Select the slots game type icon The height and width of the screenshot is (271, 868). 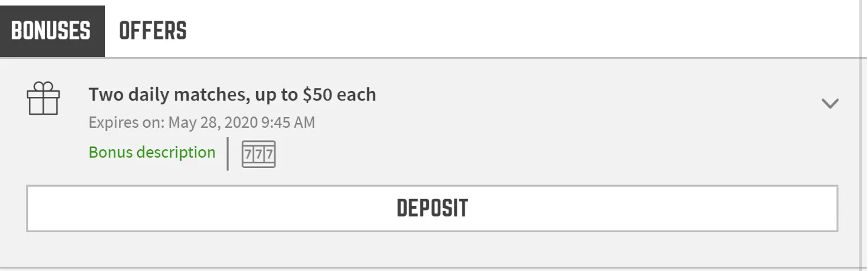point(259,155)
